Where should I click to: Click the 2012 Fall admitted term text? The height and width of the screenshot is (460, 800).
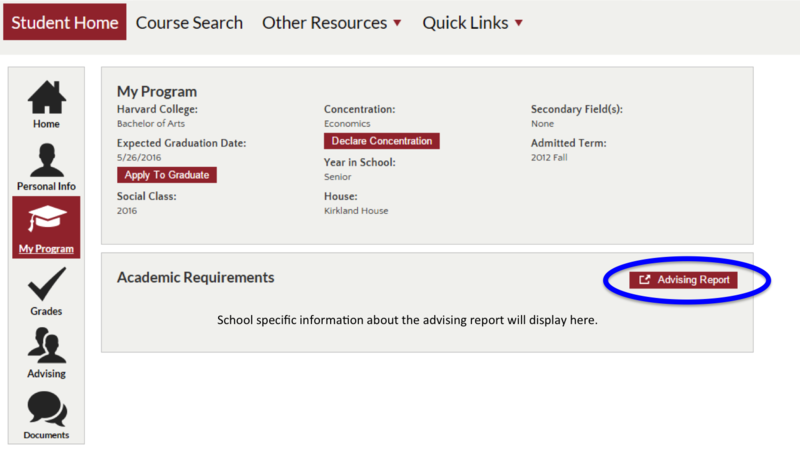point(549,157)
